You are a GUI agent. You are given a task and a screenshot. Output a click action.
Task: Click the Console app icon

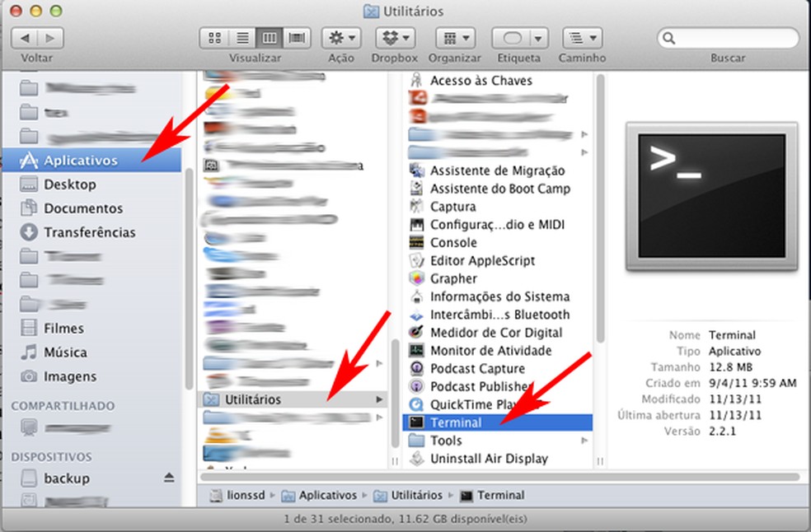click(x=416, y=242)
